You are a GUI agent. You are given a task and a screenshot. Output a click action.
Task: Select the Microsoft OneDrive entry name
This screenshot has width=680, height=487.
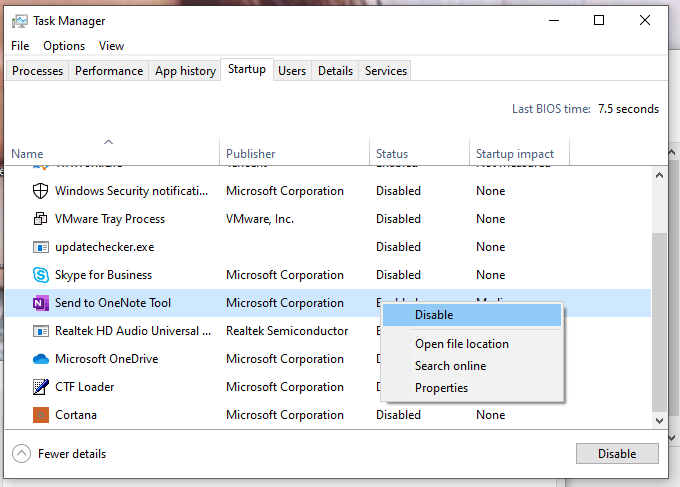pos(107,359)
